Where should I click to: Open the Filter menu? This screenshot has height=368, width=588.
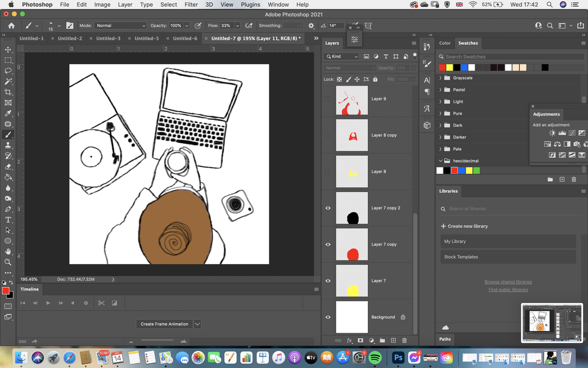[x=191, y=4]
